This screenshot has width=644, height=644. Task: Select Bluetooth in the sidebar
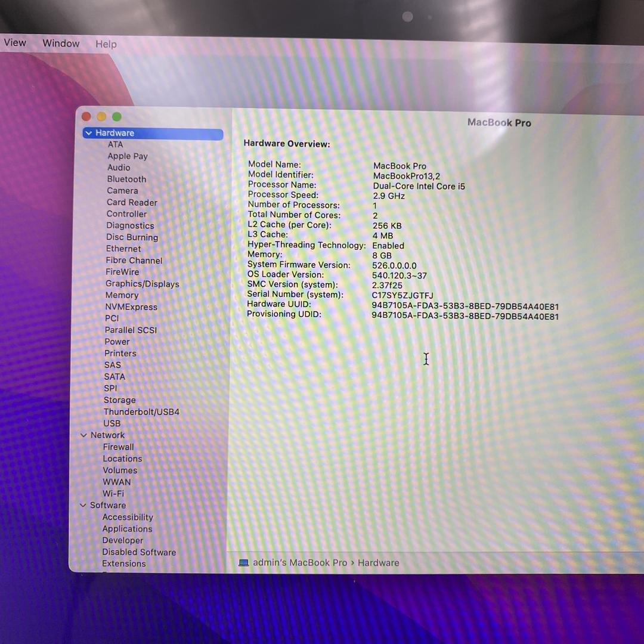[126, 179]
